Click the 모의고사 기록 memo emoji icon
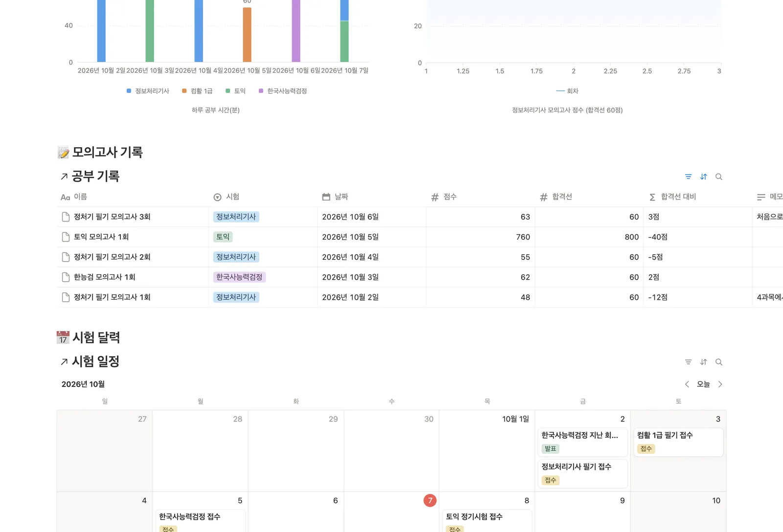Image resolution: width=783 pixels, height=532 pixels. click(63, 153)
